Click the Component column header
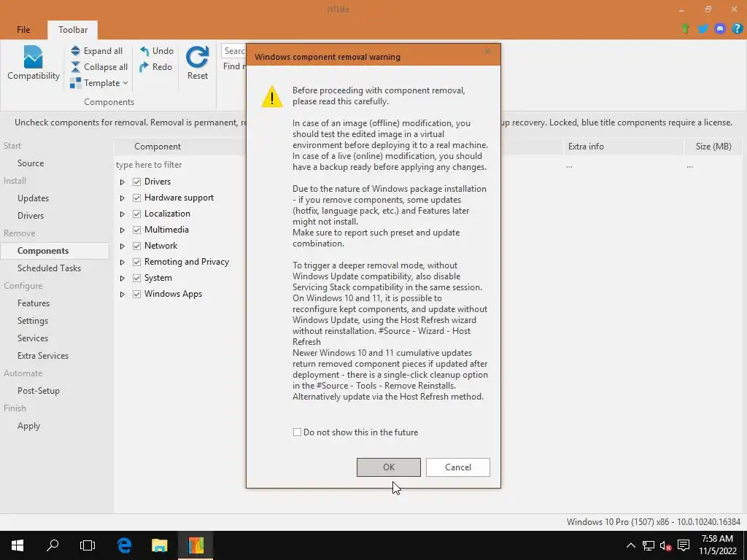This screenshot has width=747, height=560. (x=181, y=147)
